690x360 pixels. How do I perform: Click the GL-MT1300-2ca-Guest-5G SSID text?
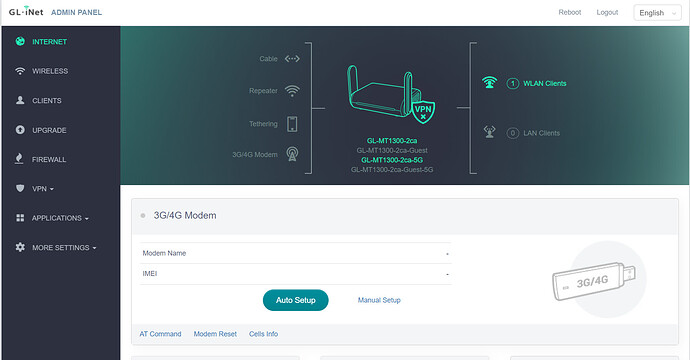(x=392, y=169)
